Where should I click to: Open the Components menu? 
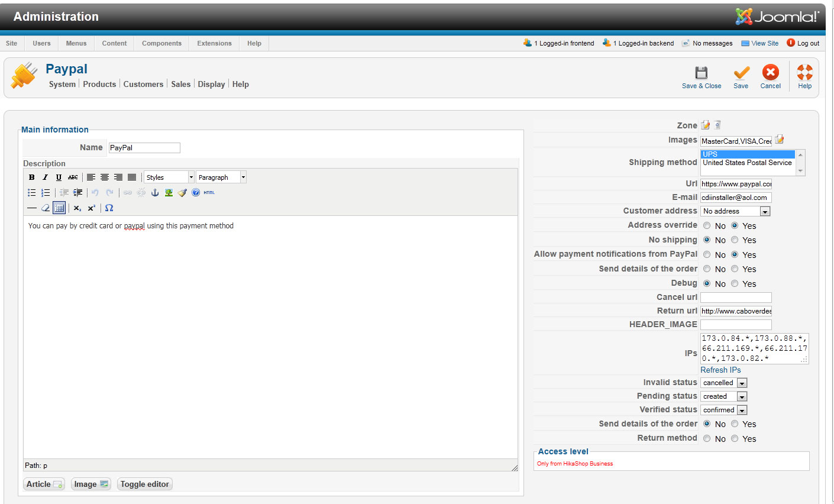pyautogui.click(x=161, y=43)
